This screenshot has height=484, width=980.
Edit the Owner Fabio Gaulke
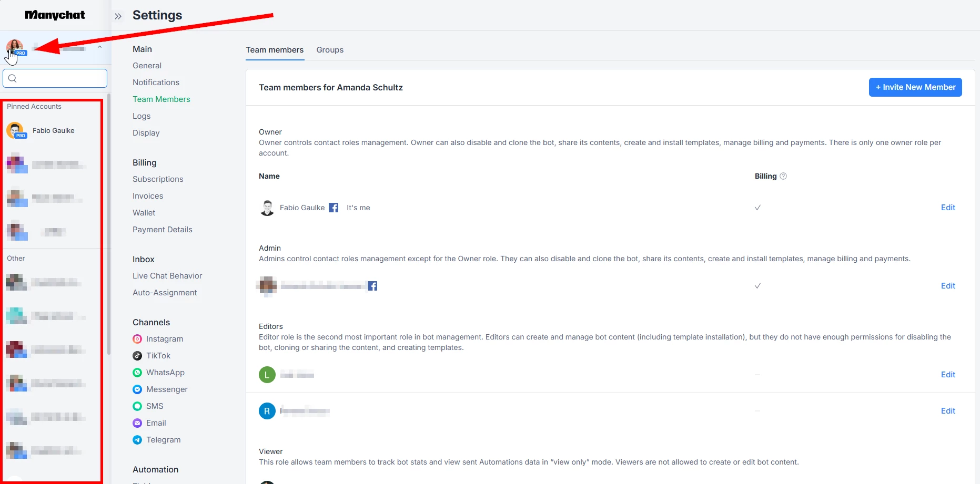(948, 208)
